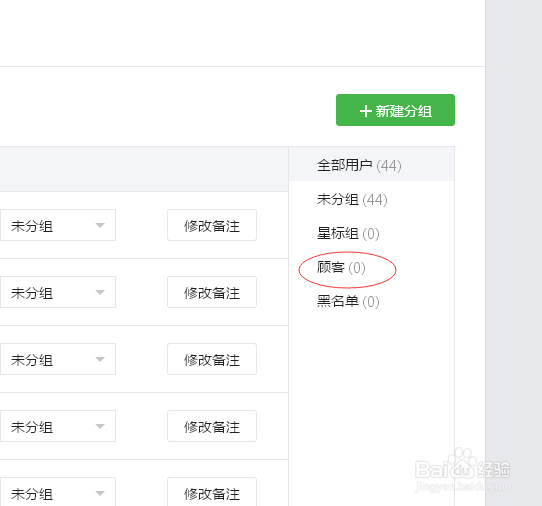542x506 pixels.
Task: Expand second row's 未分组 dropdown
Action: pos(58,292)
